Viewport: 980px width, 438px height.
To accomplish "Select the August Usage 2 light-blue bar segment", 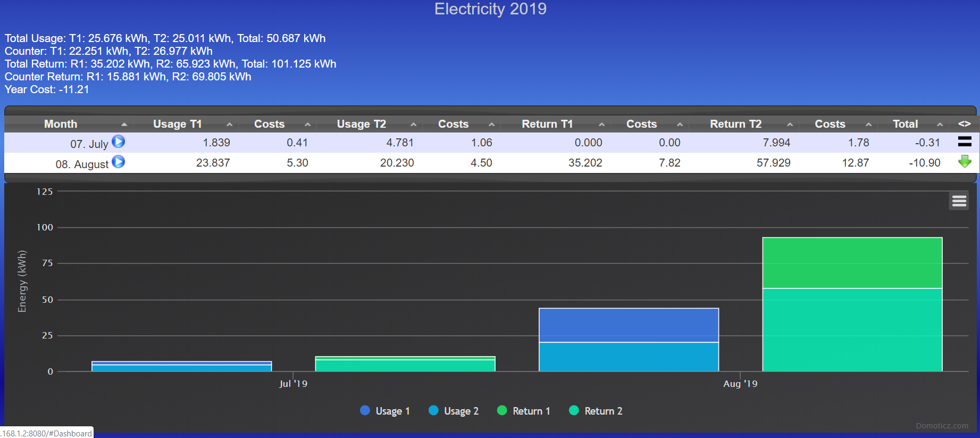I will pos(629,357).
